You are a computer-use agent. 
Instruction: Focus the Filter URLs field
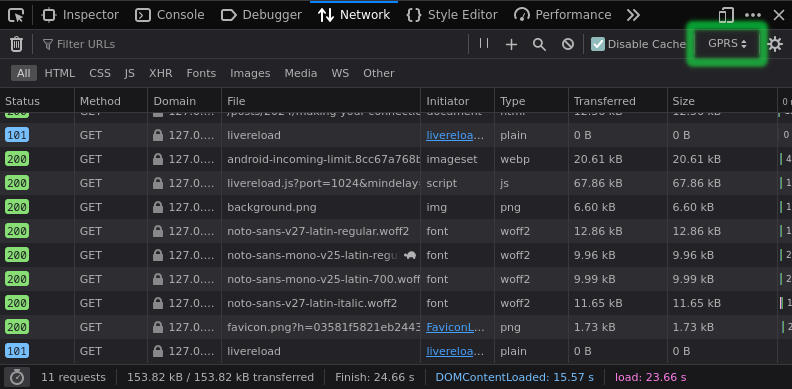tap(253, 44)
